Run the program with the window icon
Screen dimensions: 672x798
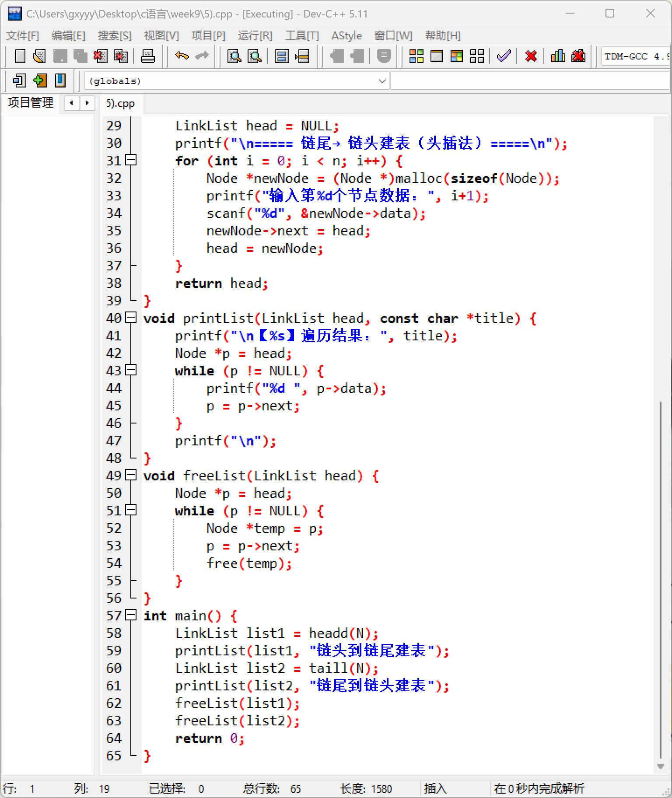(x=437, y=56)
